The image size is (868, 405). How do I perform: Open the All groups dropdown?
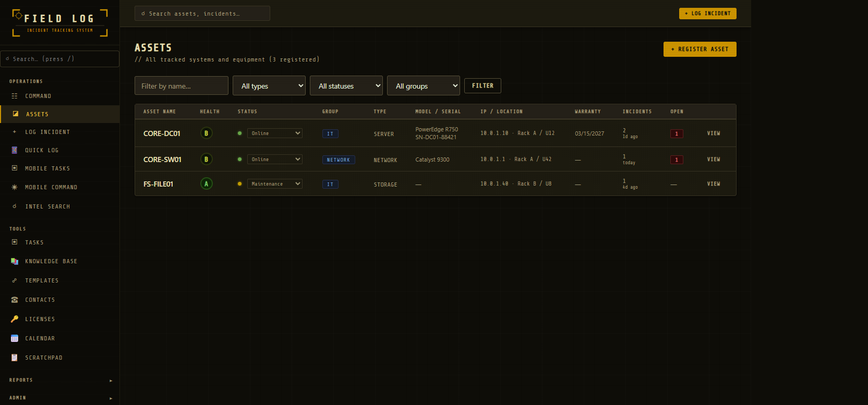(x=424, y=86)
